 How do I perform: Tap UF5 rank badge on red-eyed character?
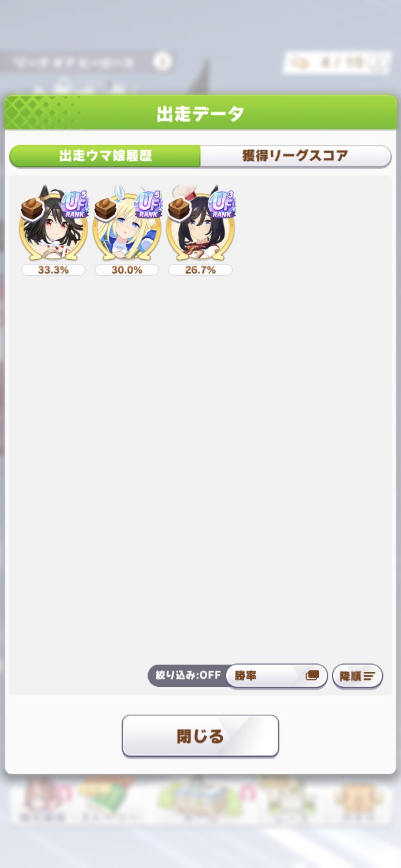[x=75, y=204]
